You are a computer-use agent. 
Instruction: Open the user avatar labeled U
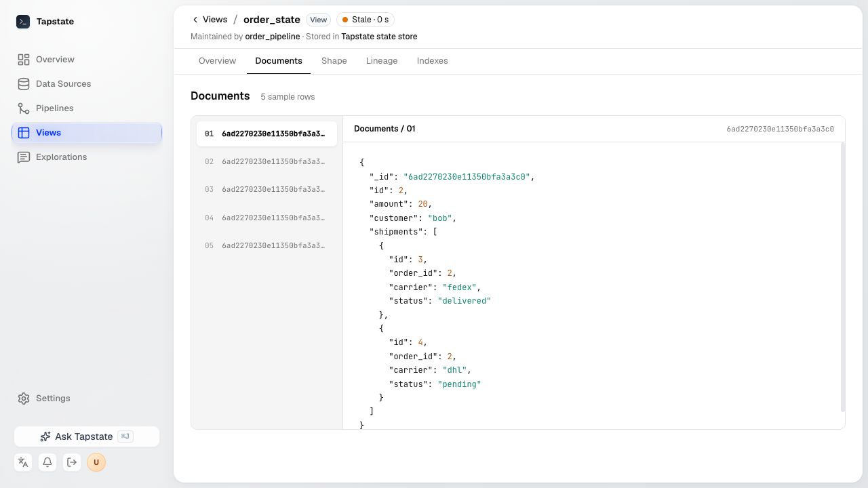[x=96, y=462]
